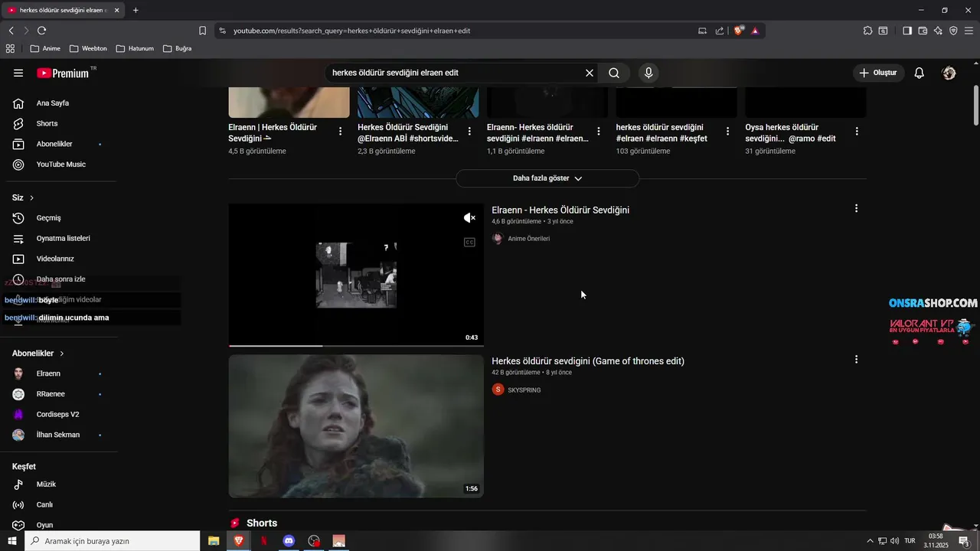The width and height of the screenshot is (980, 551).
Task: Open options for Game of thrones edit video
Action: click(856, 359)
